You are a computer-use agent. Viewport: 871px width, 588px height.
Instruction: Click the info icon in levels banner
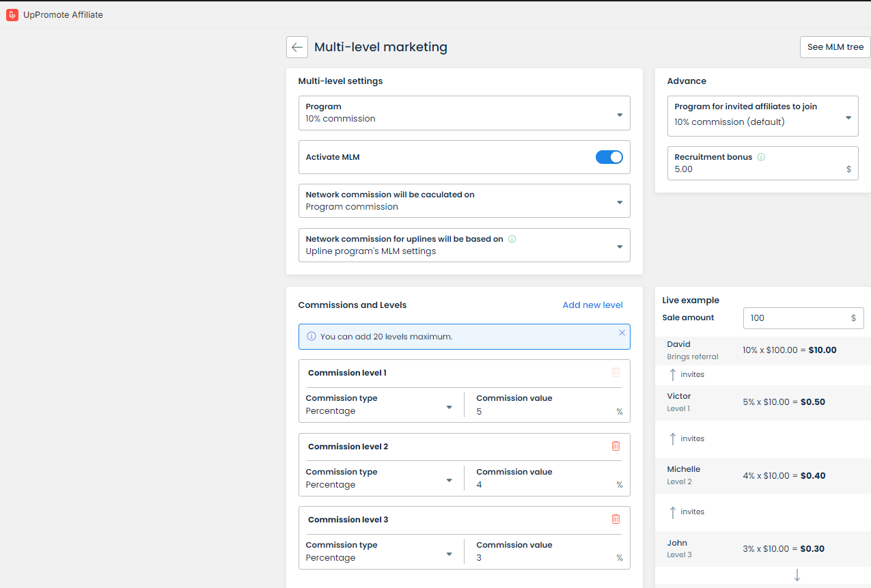click(312, 337)
